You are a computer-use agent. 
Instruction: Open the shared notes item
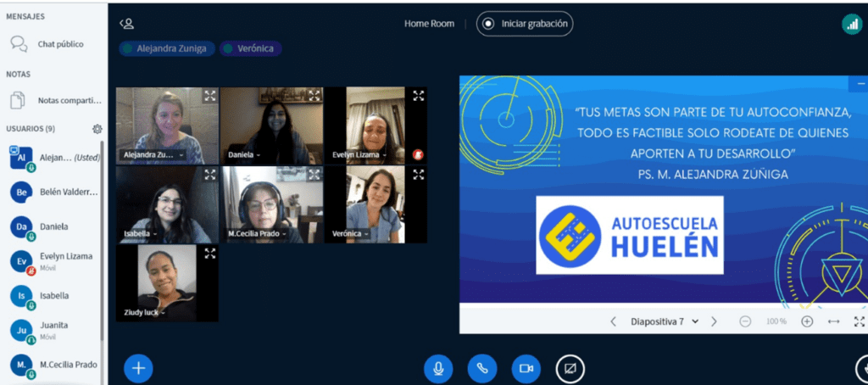point(68,100)
